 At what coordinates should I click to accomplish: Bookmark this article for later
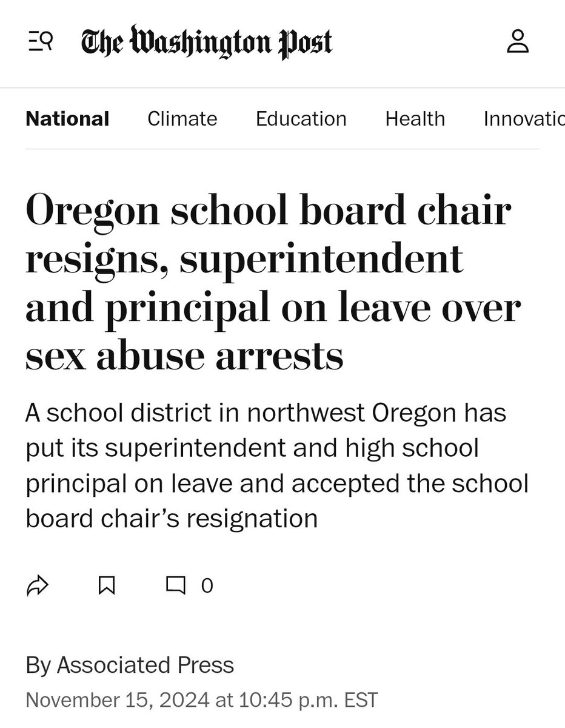(x=107, y=585)
